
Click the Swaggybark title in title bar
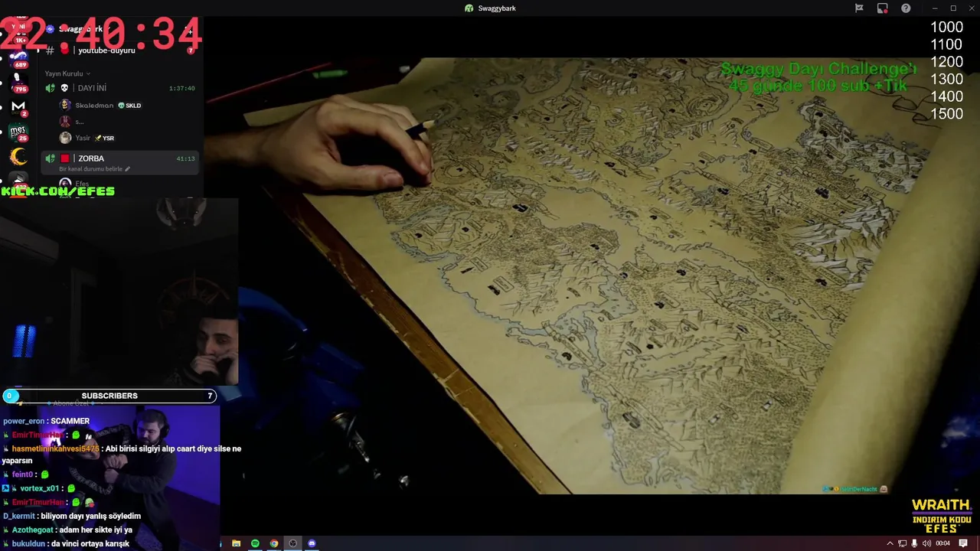(497, 8)
